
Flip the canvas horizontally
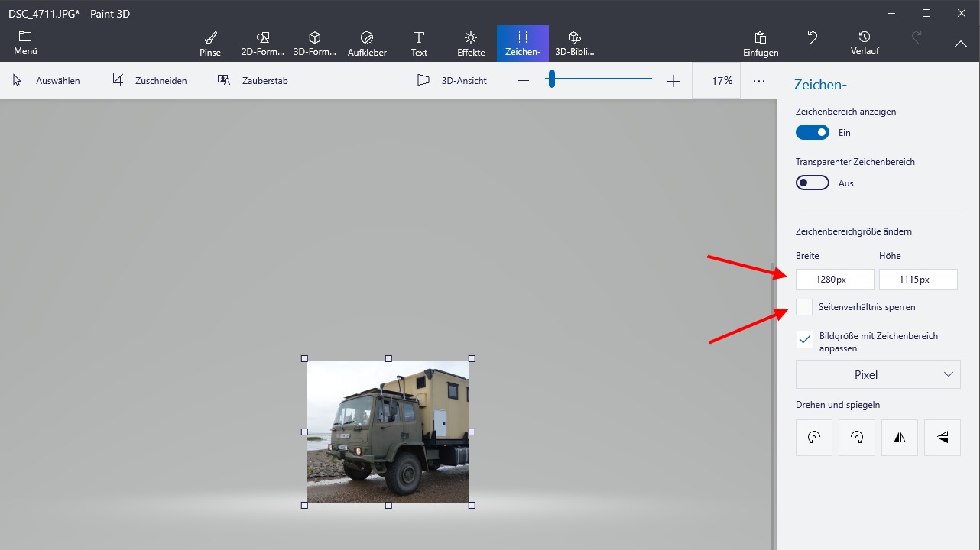click(900, 437)
